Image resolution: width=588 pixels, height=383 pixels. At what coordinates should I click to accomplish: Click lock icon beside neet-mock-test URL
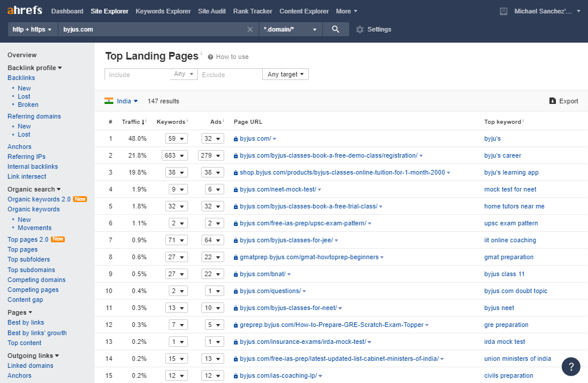[235, 190]
